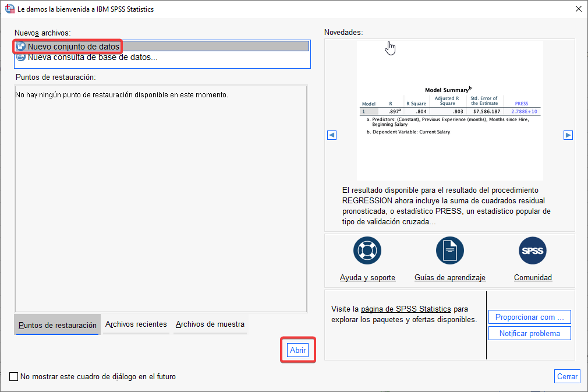This screenshot has height=392, width=588.
Task: Click the 'Proporcionar com ...' feedback button
Action: tap(529, 317)
